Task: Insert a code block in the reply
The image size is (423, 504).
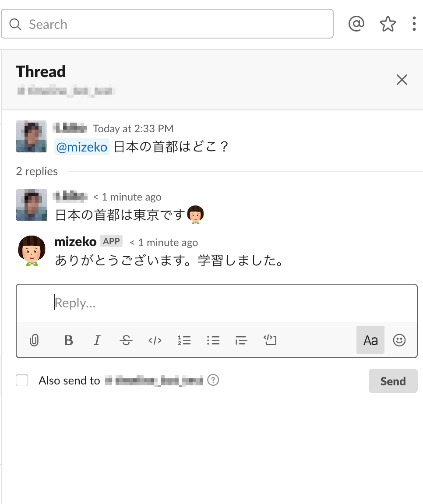Action: tap(270, 340)
